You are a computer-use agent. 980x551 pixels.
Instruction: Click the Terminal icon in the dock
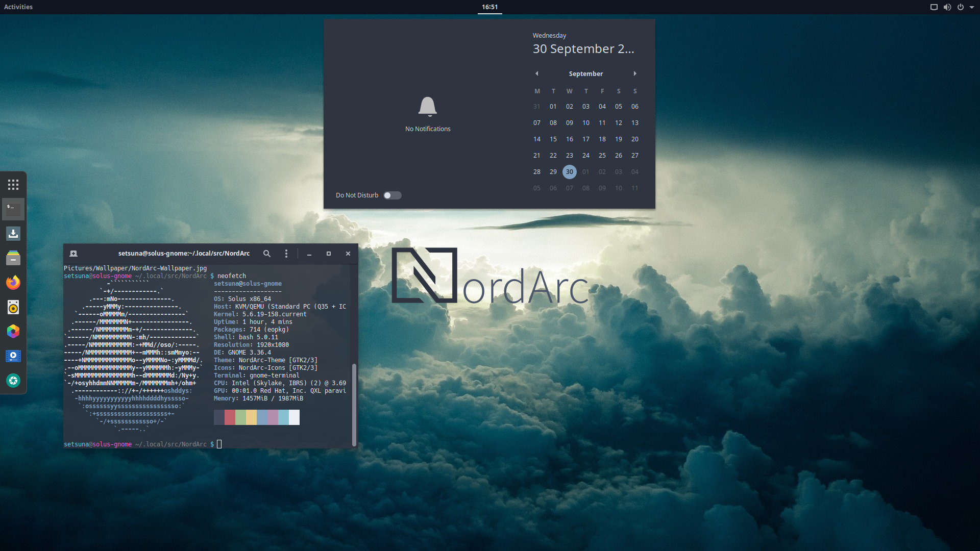[13, 209]
